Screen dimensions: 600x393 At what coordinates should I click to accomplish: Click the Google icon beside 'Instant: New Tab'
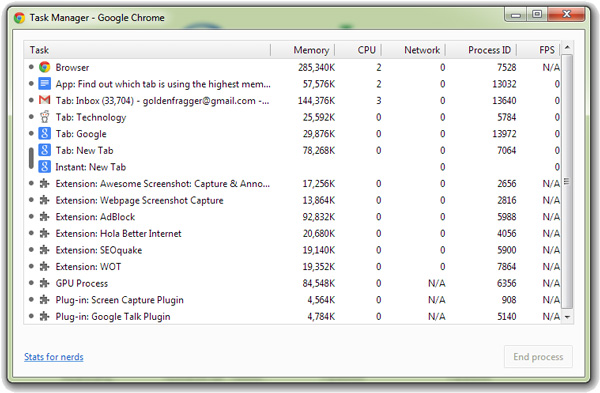44,167
